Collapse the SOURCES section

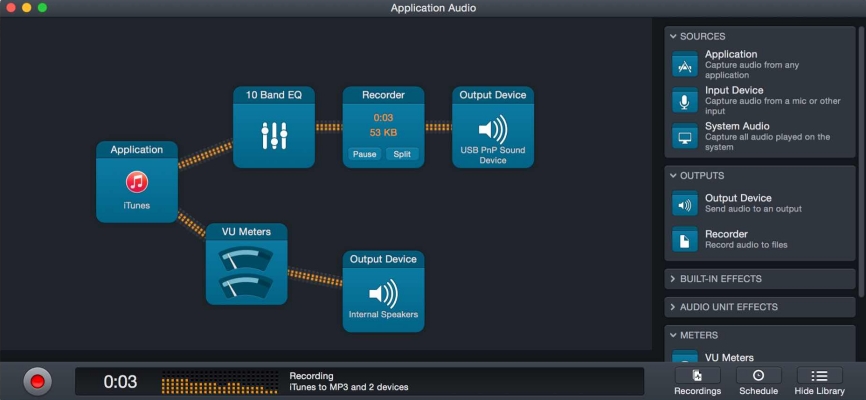(673, 36)
